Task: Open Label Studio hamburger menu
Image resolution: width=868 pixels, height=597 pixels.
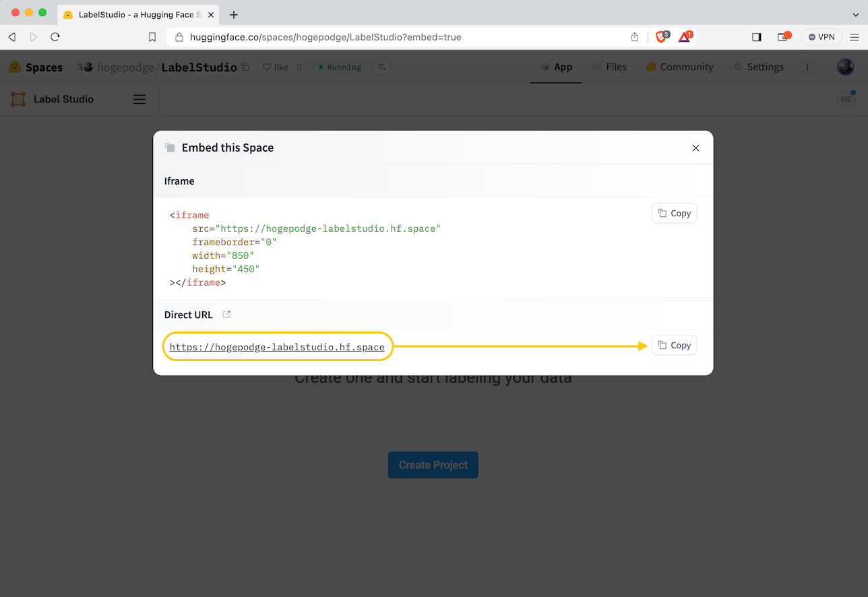Action: coord(139,99)
